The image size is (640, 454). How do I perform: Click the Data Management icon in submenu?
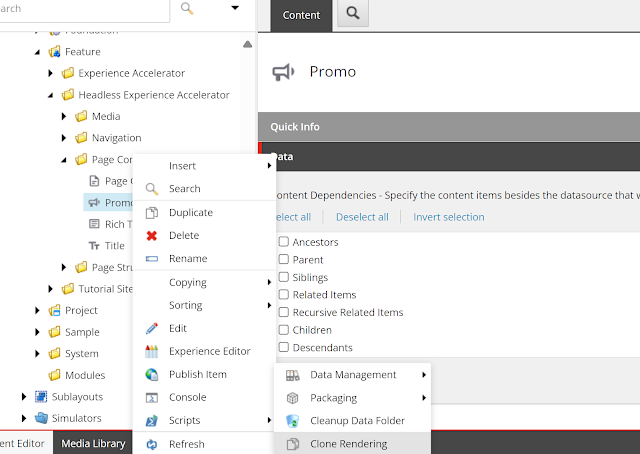point(293,375)
